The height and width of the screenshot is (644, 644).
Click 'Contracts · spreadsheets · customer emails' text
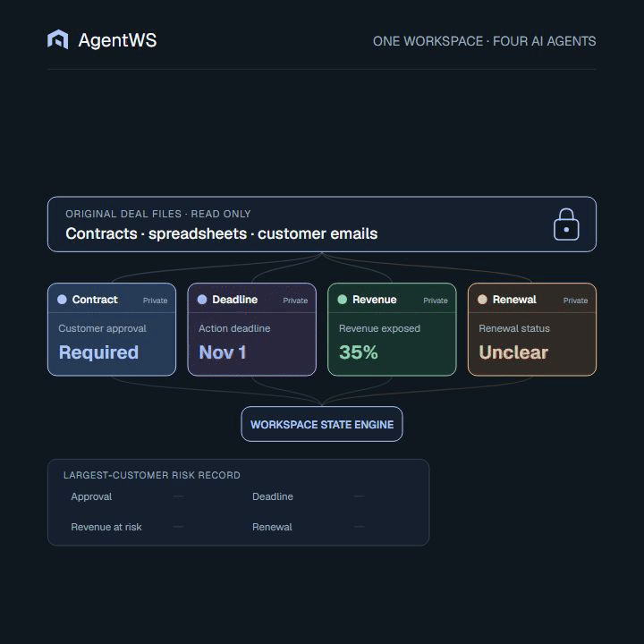(x=222, y=233)
